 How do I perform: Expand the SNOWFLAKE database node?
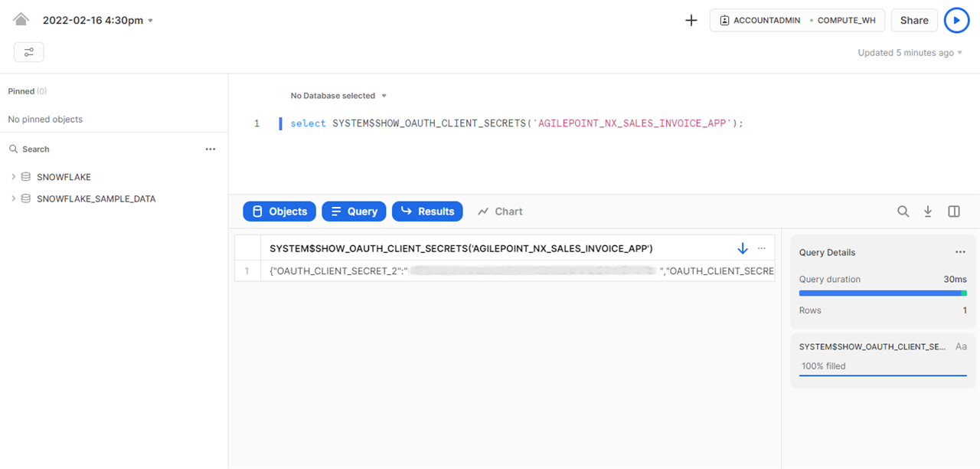pos(14,177)
